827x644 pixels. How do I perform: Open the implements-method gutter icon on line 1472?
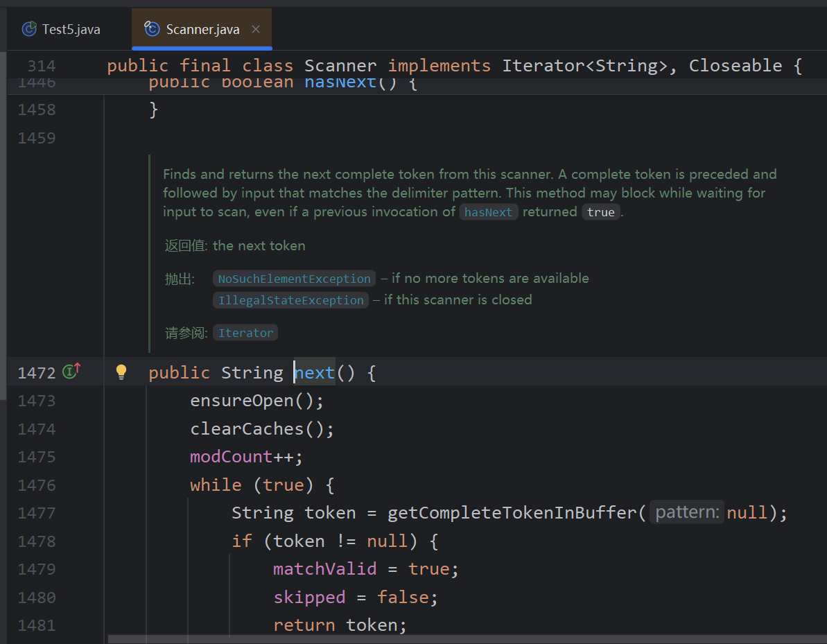point(71,371)
